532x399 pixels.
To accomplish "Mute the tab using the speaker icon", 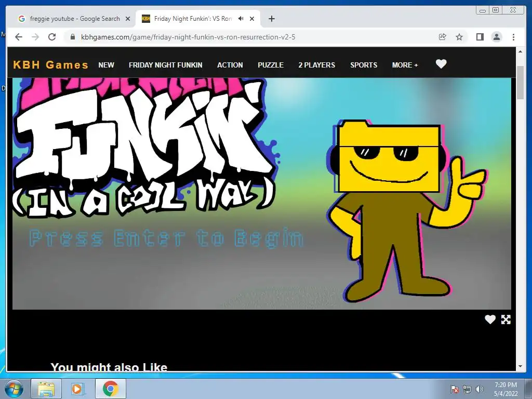I will click(x=241, y=19).
